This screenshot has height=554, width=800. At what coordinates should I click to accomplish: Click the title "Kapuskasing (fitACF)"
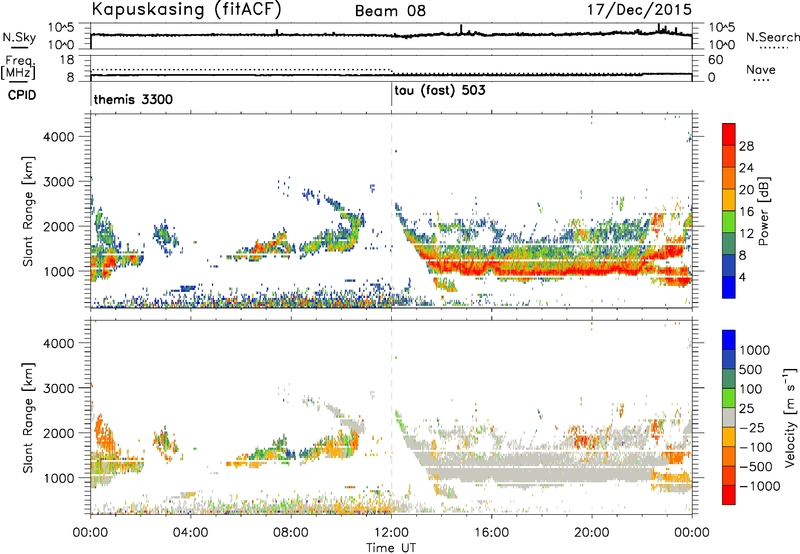pyautogui.click(x=186, y=9)
